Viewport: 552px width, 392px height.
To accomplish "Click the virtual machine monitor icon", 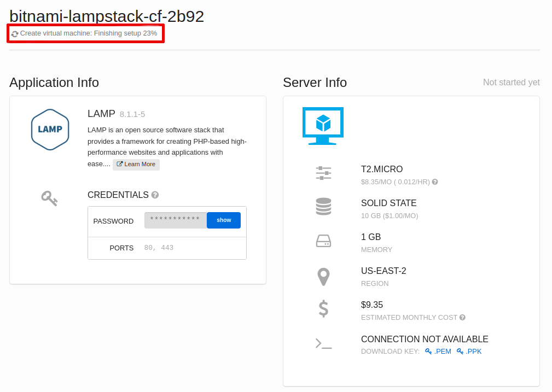I will pyautogui.click(x=323, y=126).
